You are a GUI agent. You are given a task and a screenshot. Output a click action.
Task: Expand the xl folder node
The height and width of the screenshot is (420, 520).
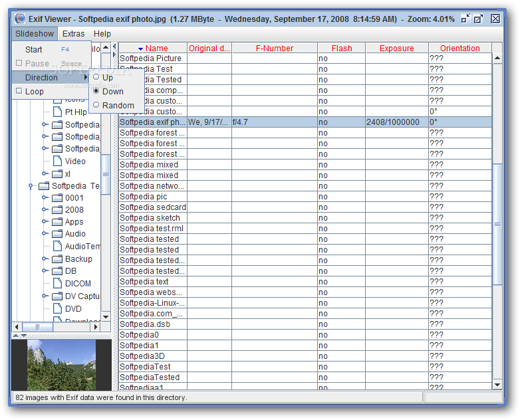click(45, 173)
